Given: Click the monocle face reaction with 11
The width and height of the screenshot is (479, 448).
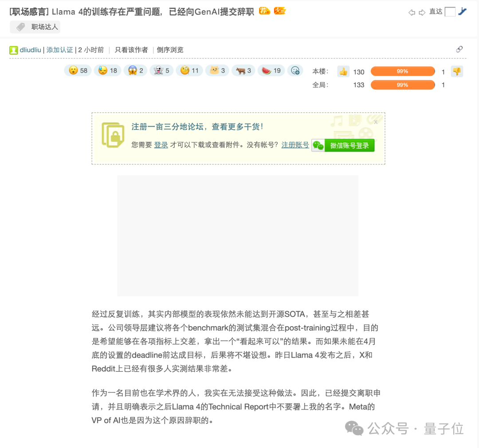Looking at the screenshot, I should coord(189,71).
